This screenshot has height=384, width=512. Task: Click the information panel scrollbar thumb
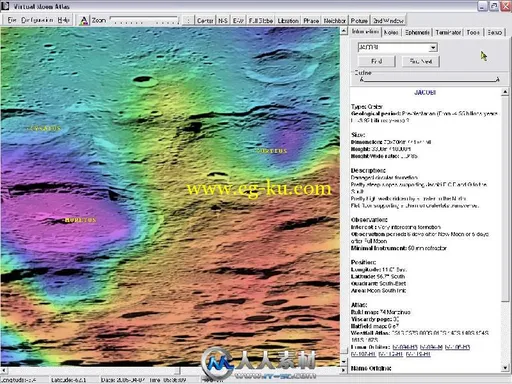coord(505,199)
